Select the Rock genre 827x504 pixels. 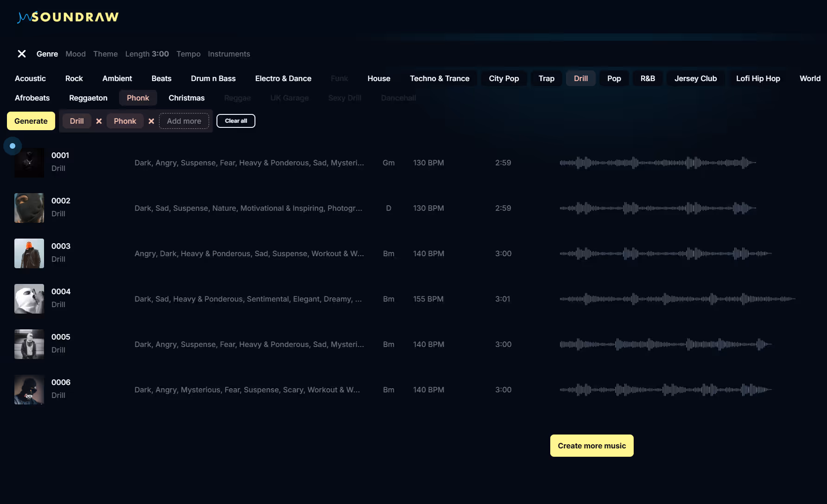click(74, 78)
